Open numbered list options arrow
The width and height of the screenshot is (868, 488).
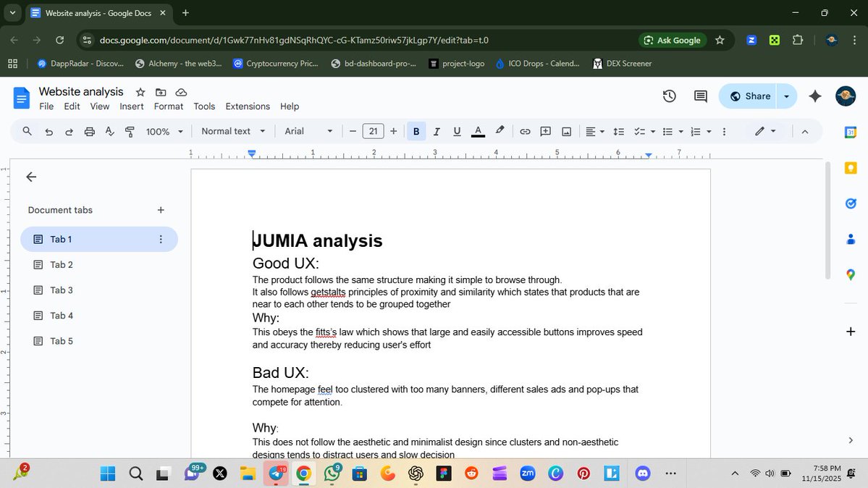(709, 131)
